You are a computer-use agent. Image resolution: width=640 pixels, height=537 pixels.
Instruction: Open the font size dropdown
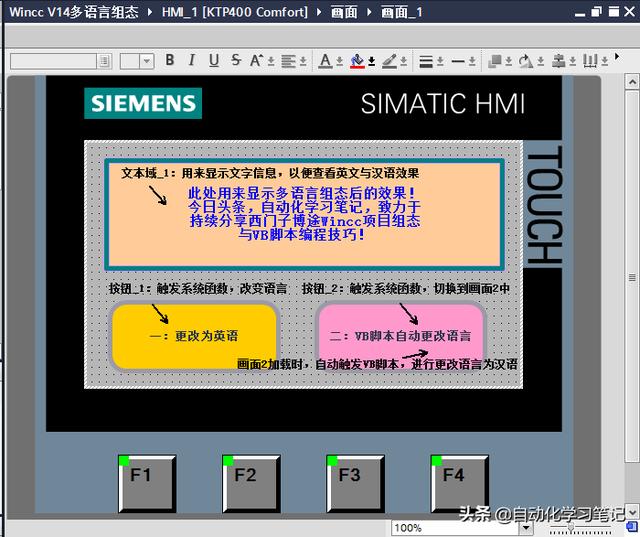point(147,62)
